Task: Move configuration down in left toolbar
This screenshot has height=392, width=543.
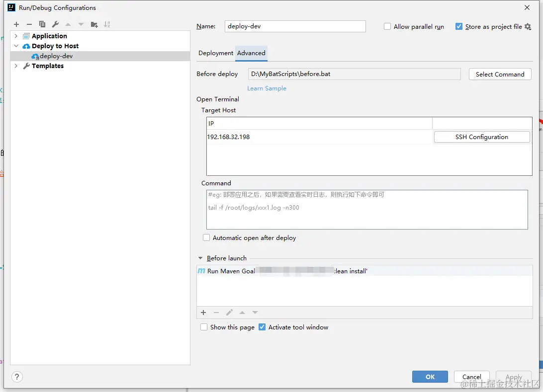Action: pos(81,24)
